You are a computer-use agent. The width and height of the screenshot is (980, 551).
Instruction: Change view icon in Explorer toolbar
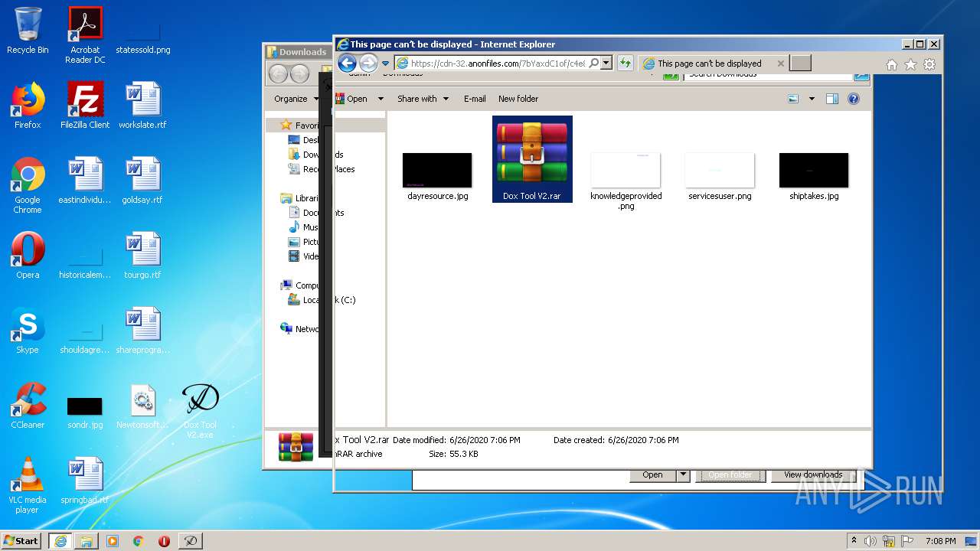[x=793, y=99]
